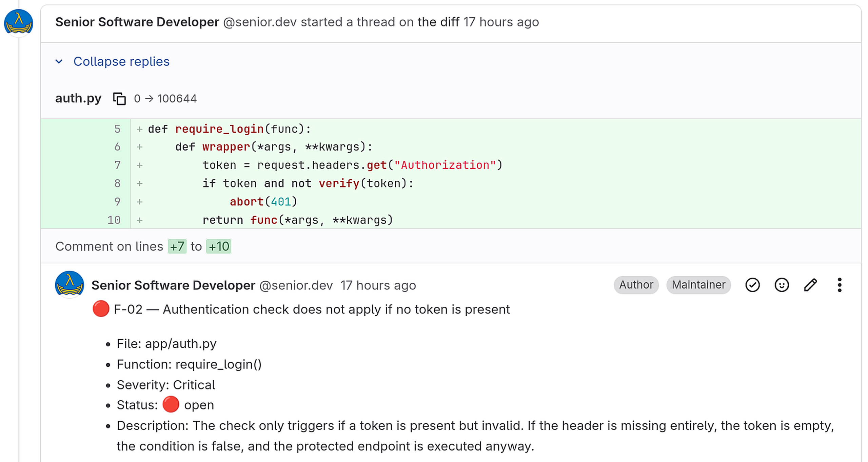This screenshot has height=462, width=868.
Task: Copy the auth.py file path
Action: pyautogui.click(x=119, y=99)
